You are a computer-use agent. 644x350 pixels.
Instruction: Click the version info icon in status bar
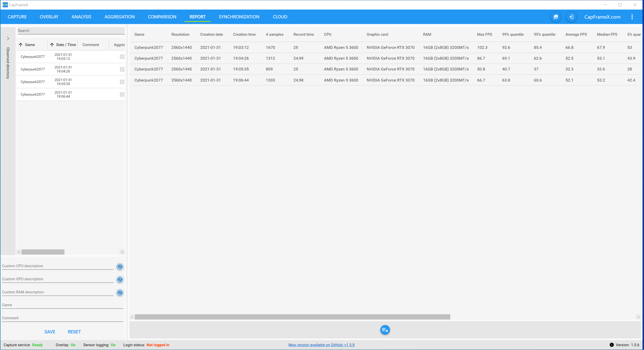[612, 345]
